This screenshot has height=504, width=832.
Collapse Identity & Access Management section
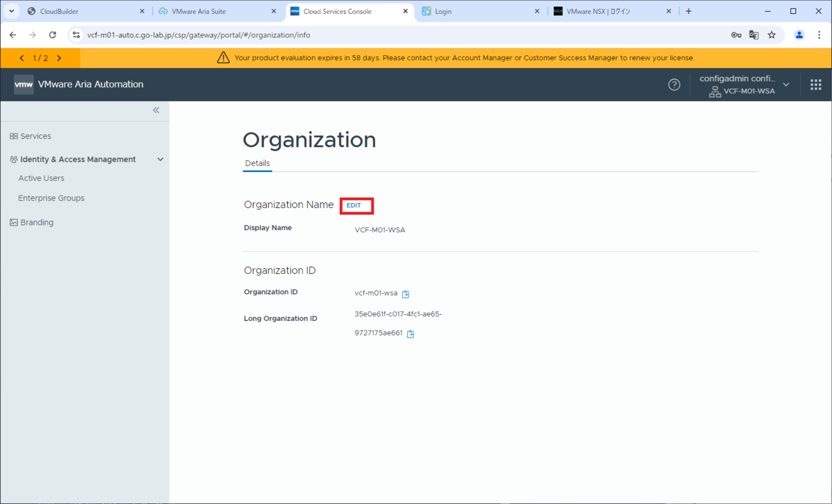pyautogui.click(x=160, y=159)
